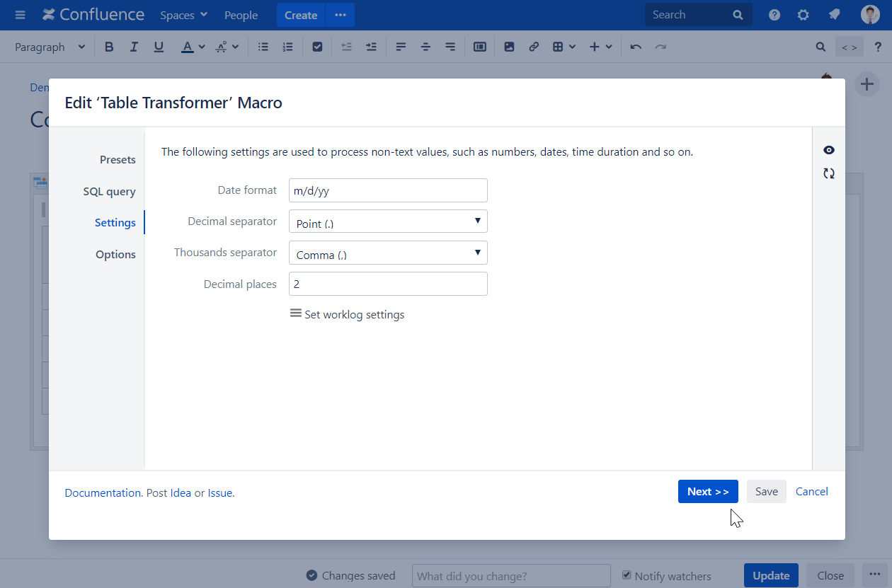Open the Thousands separator dropdown
The width and height of the screenshot is (892, 588).
[388, 253]
